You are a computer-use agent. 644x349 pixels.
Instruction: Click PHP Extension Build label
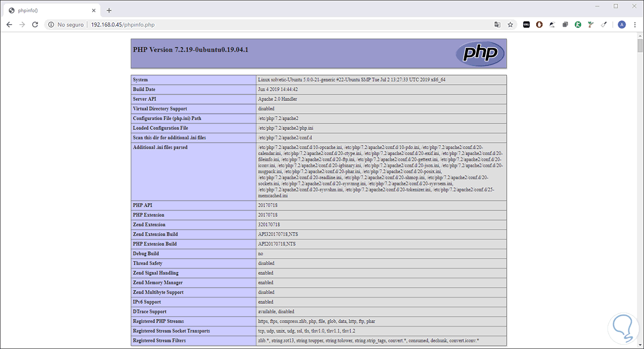pos(155,244)
